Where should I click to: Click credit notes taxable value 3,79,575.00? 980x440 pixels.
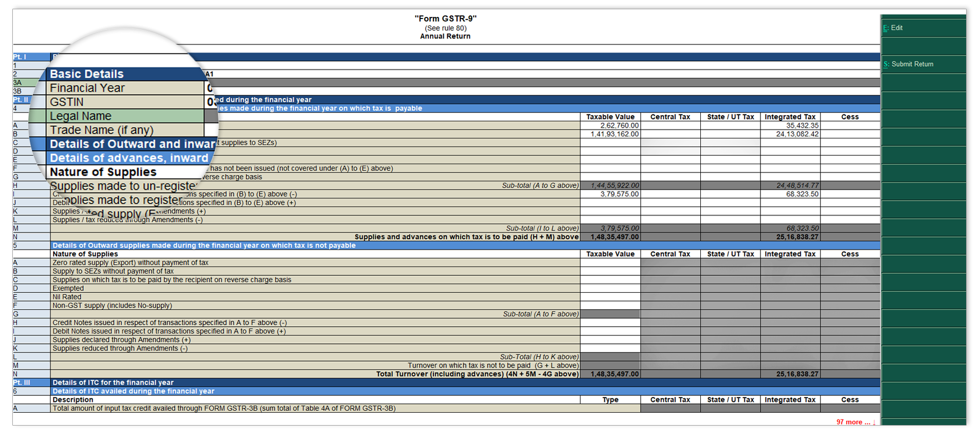coord(610,194)
